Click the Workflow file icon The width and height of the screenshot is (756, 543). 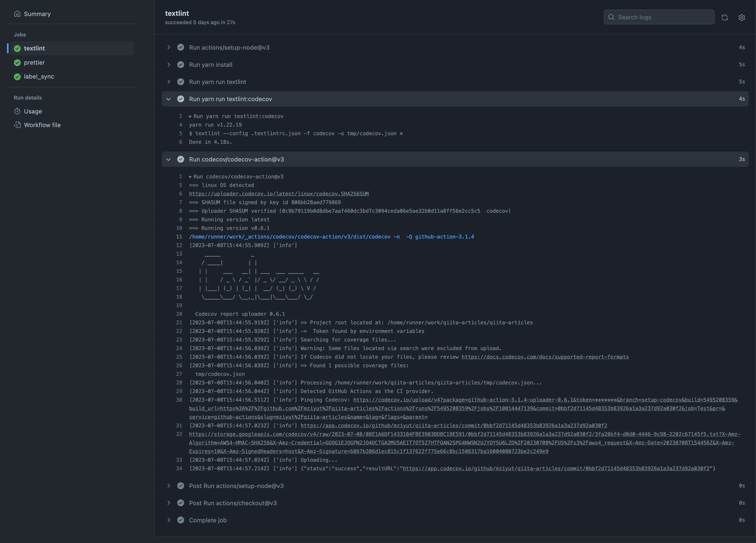point(17,125)
